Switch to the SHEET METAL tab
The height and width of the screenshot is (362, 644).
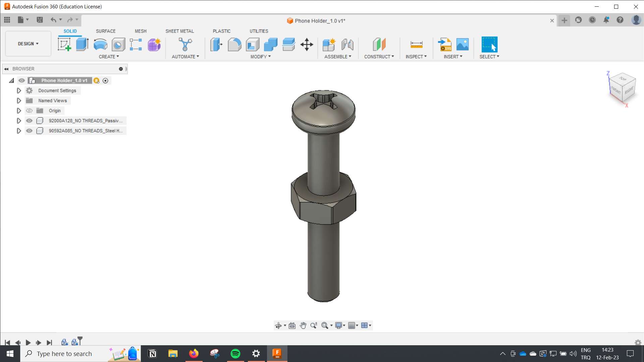tap(179, 31)
